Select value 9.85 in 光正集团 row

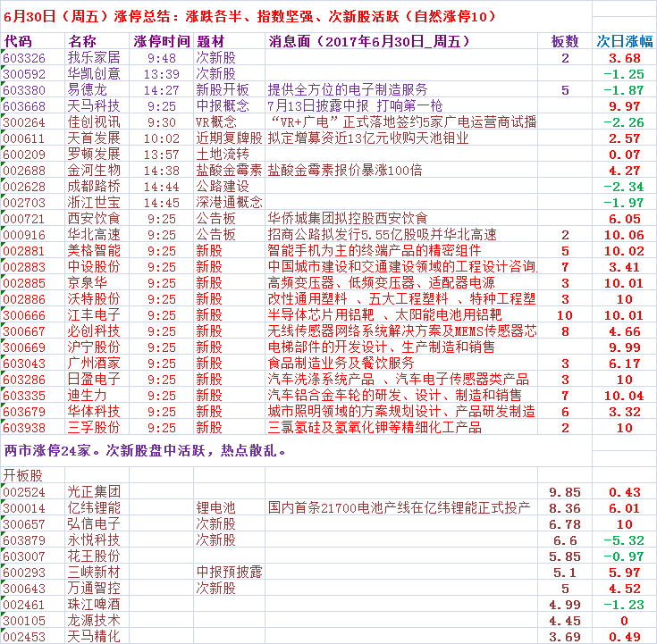coord(565,491)
